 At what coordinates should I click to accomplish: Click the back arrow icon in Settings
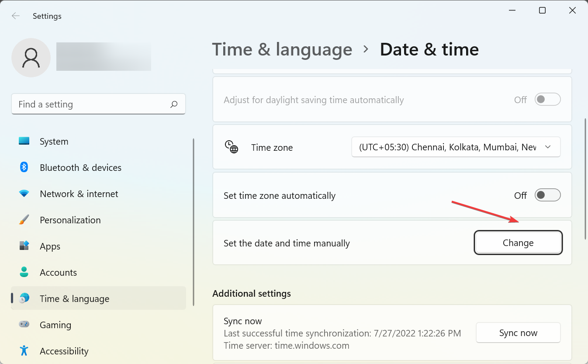(x=16, y=16)
